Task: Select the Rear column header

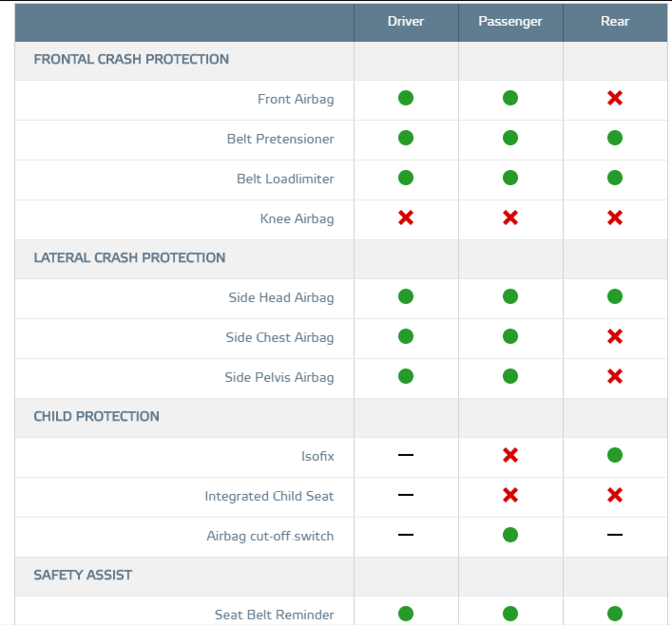Action: (x=615, y=22)
